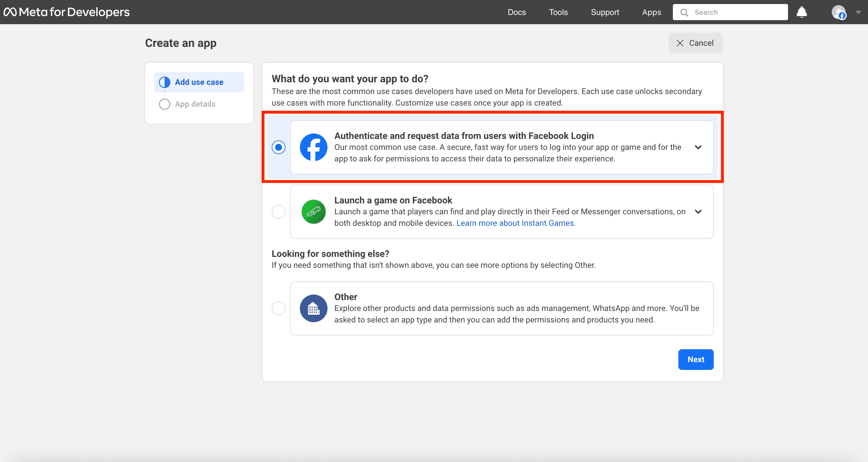This screenshot has width=868, height=462.
Task: Expand the Launch a game chevron
Action: pyautogui.click(x=698, y=212)
